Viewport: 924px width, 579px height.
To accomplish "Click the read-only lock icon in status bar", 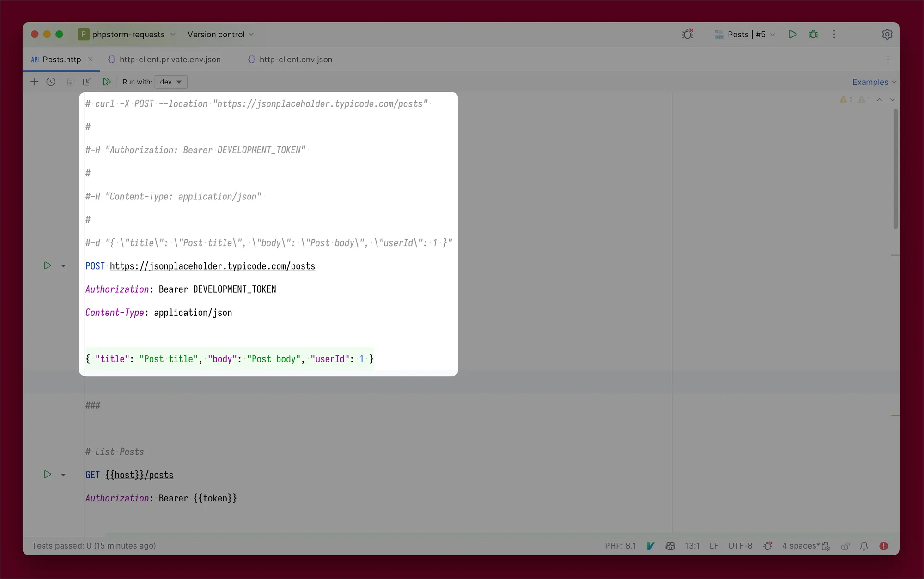I will [x=845, y=546].
